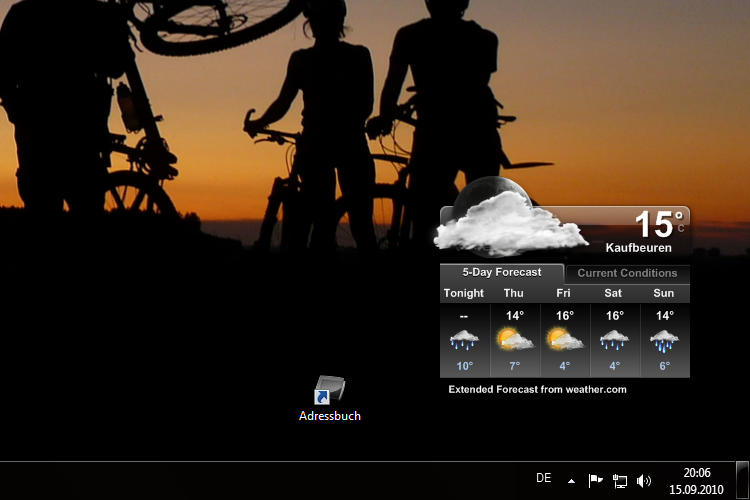Viewport: 750px width, 500px height.
Task: Click the large cloud weather icon
Action: pyautogui.click(x=508, y=224)
